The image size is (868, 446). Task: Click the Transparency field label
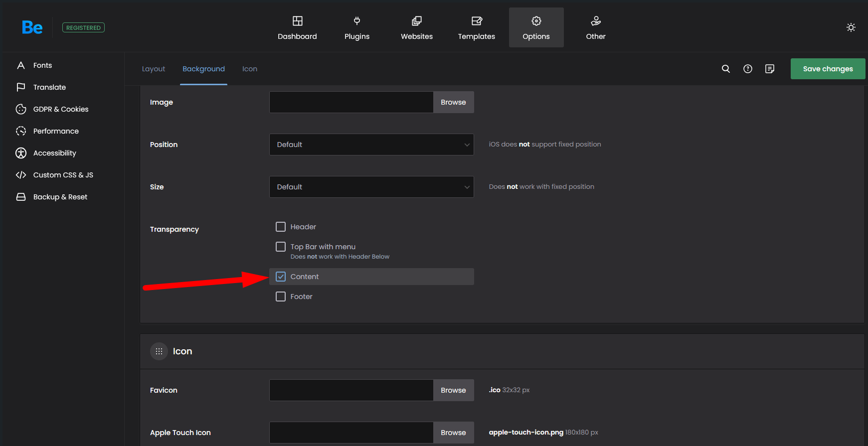pyautogui.click(x=174, y=229)
